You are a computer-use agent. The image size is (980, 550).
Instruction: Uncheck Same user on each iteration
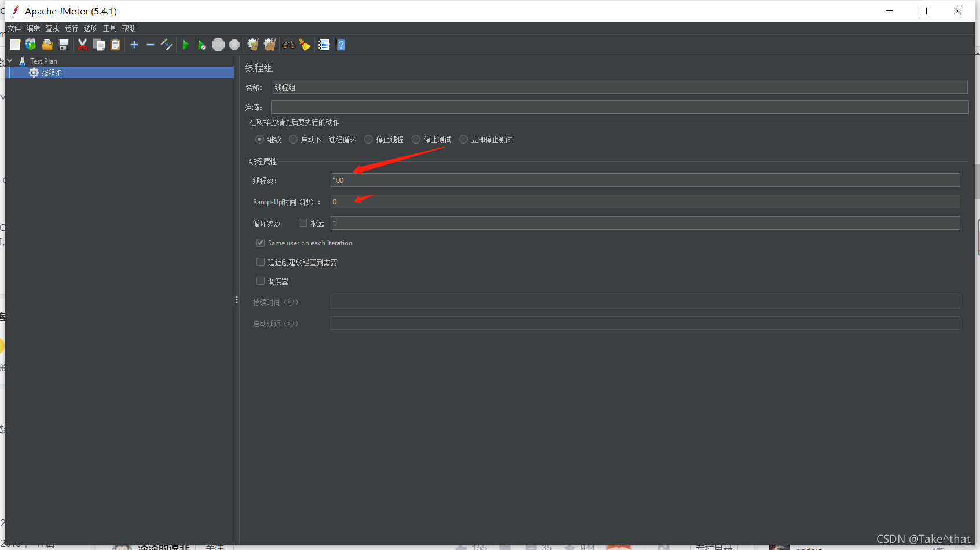[260, 243]
